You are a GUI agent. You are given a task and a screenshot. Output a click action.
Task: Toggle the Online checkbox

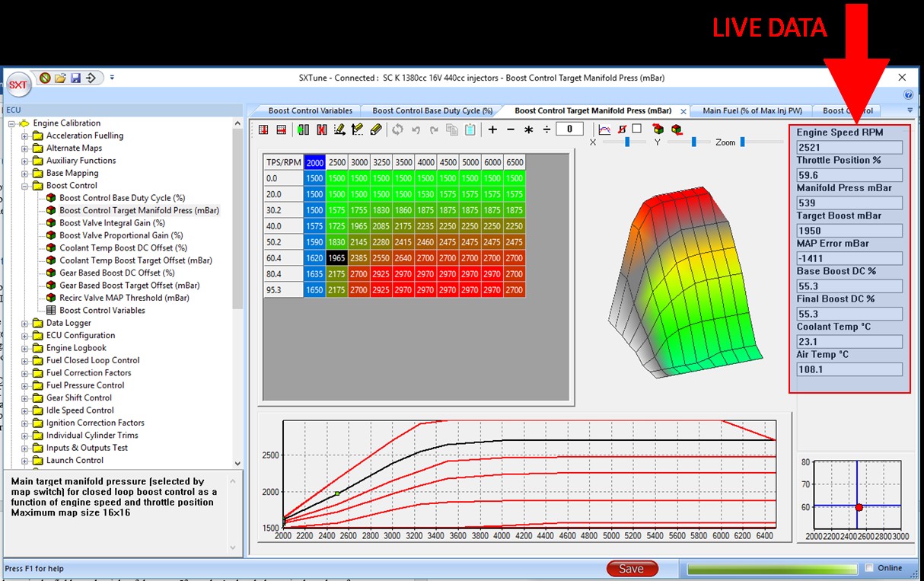[869, 568]
